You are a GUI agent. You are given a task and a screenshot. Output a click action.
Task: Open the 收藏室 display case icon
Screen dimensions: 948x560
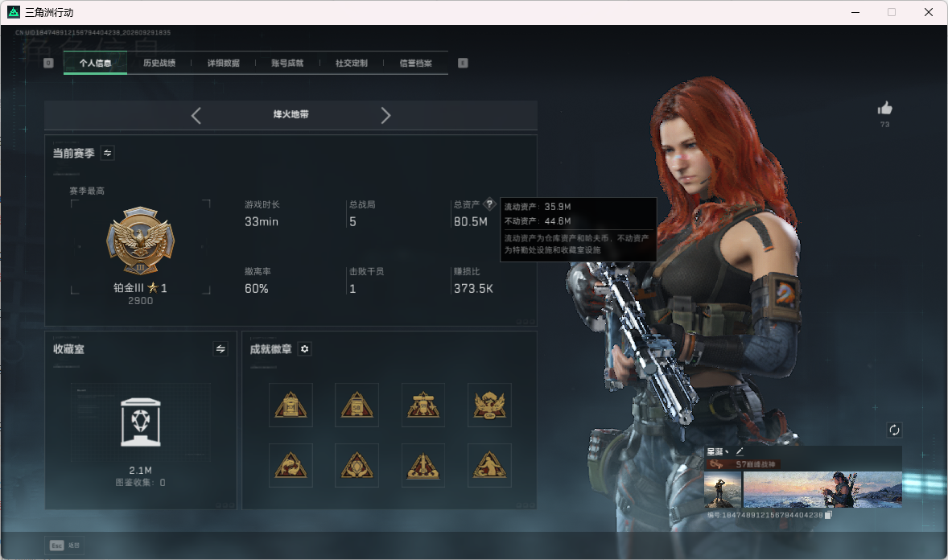(x=141, y=422)
